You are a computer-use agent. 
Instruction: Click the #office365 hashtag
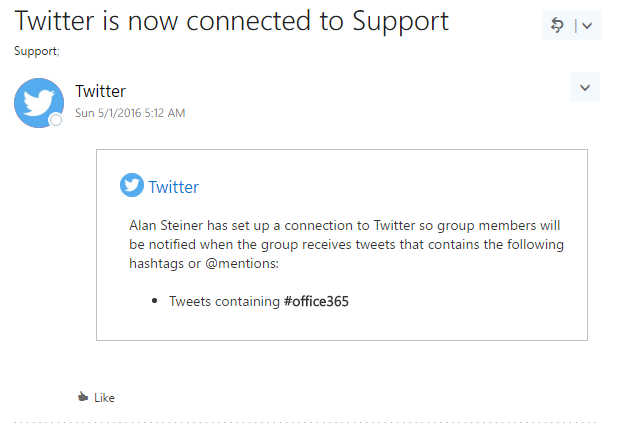pyautogui.click(x=316, y=301)
